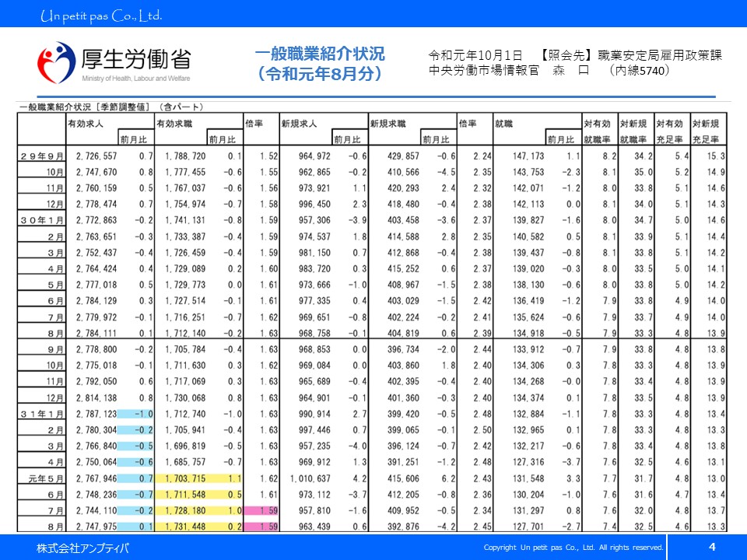Viewport: 747px width, 560px height.
Task: Click the value "2,772,863"
Action: 96,220
